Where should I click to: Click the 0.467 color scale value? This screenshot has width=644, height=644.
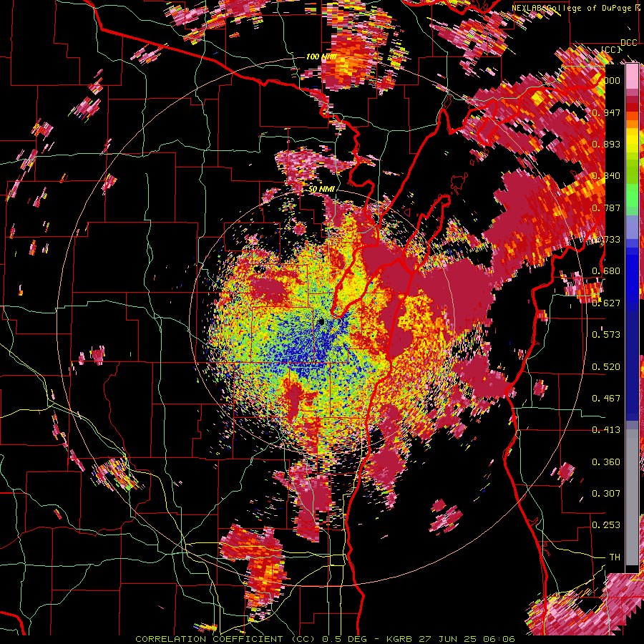[x=606, y=398]
